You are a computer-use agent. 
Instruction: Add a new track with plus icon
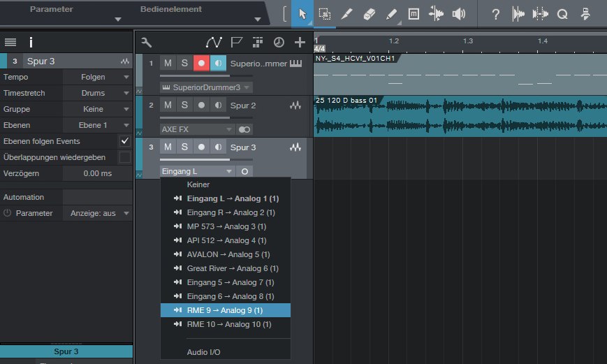[x=300, y=42]
